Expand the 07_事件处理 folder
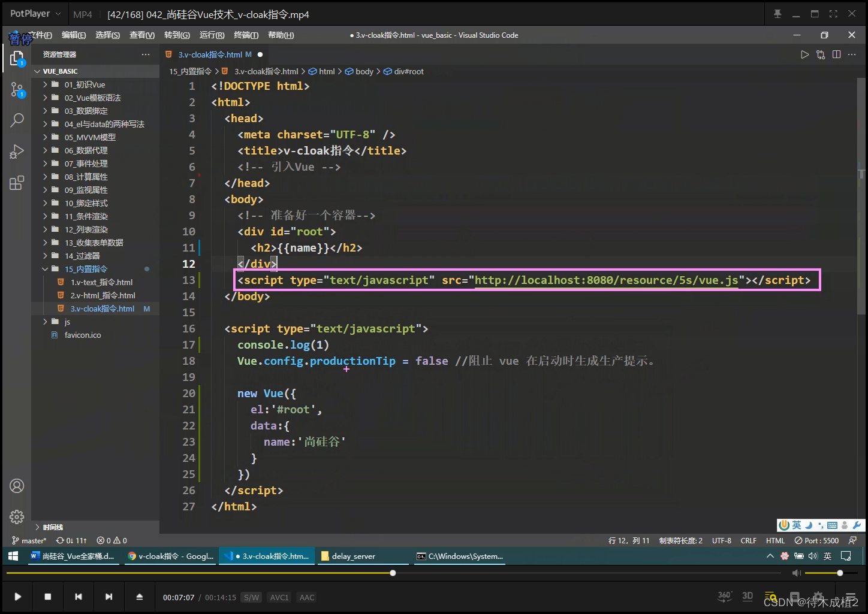Image resolution: width=868 pixels, height=614 pixels. (x=96, y=164)
